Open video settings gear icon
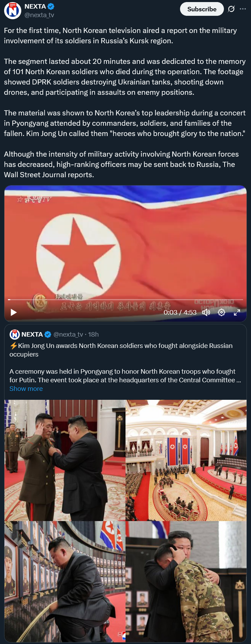The image size is (251, 644). 222,312
